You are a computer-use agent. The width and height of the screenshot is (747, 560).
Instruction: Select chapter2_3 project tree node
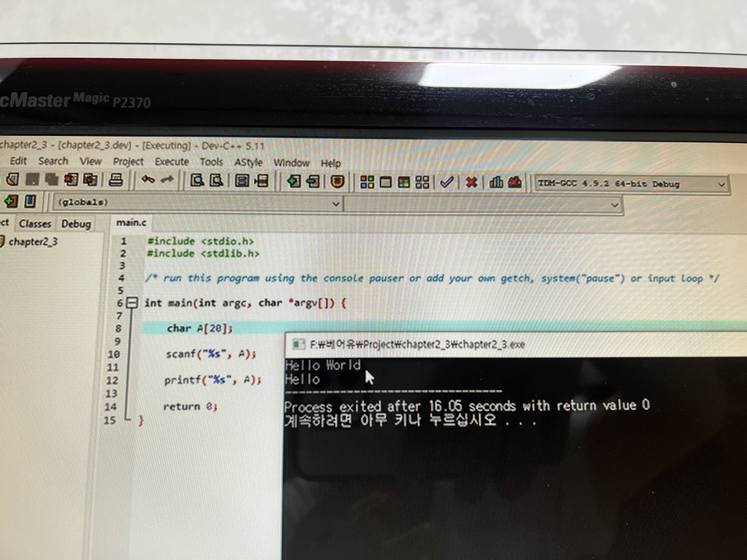(x=33, y=242)
